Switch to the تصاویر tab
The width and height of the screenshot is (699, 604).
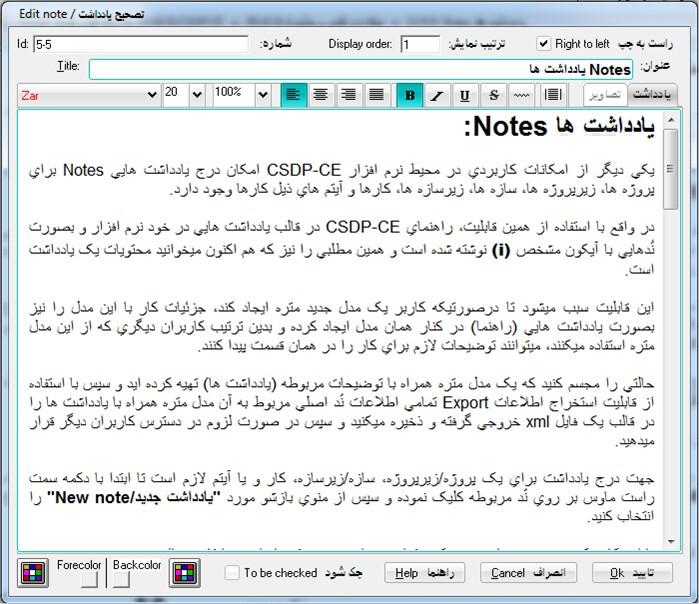(605, 95)
